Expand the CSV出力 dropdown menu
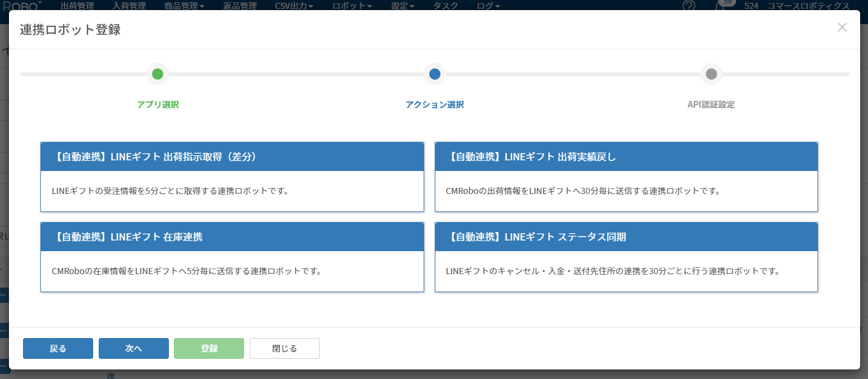Viewport: 868px width, 379px height. click(x=295, y=6)
